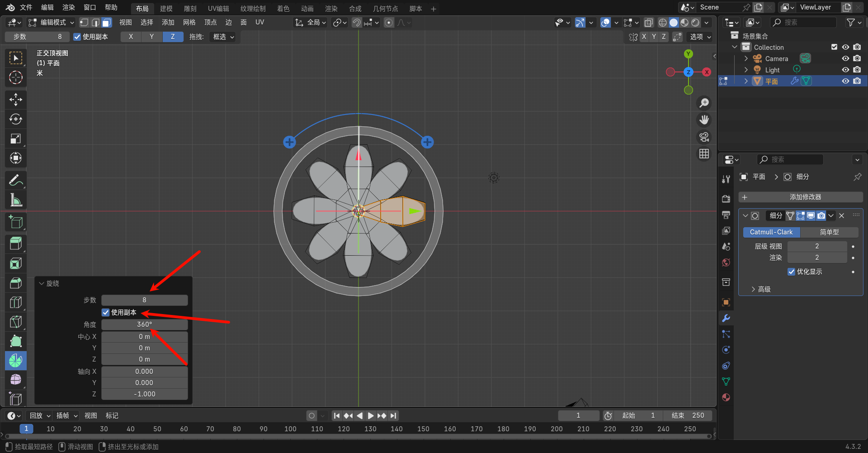The height and width of the screenshot is (453, 868).
Task: Select the 简单型 subdivision type button
Action: click(x=829, y=232)
